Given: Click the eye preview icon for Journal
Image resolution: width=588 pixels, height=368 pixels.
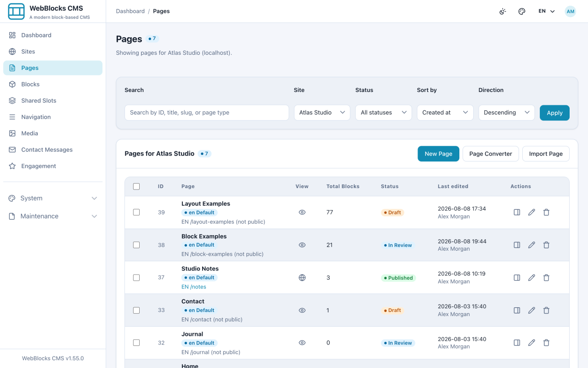Looking at the screenshot, I should 302,343.
